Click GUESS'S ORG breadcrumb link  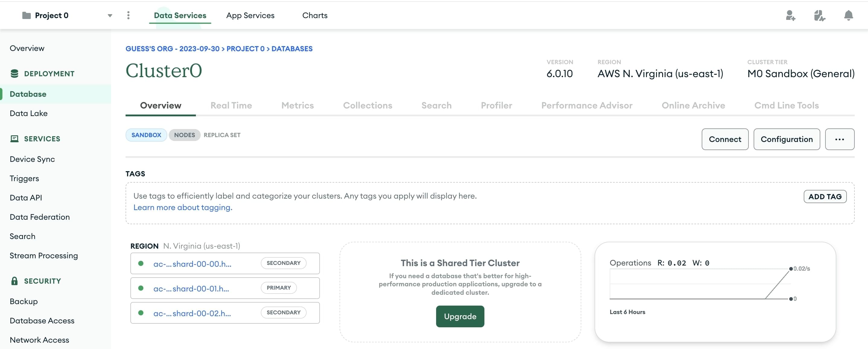coord(173,49)
